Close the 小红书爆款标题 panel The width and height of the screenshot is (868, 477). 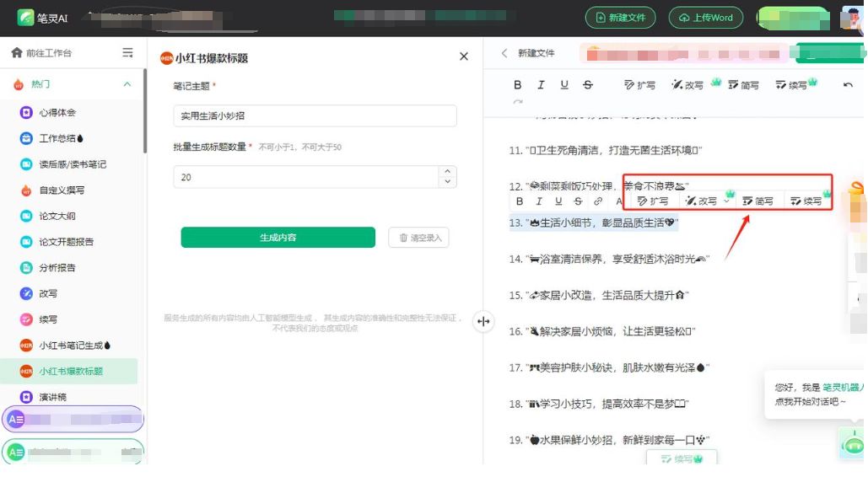[464, 56]
